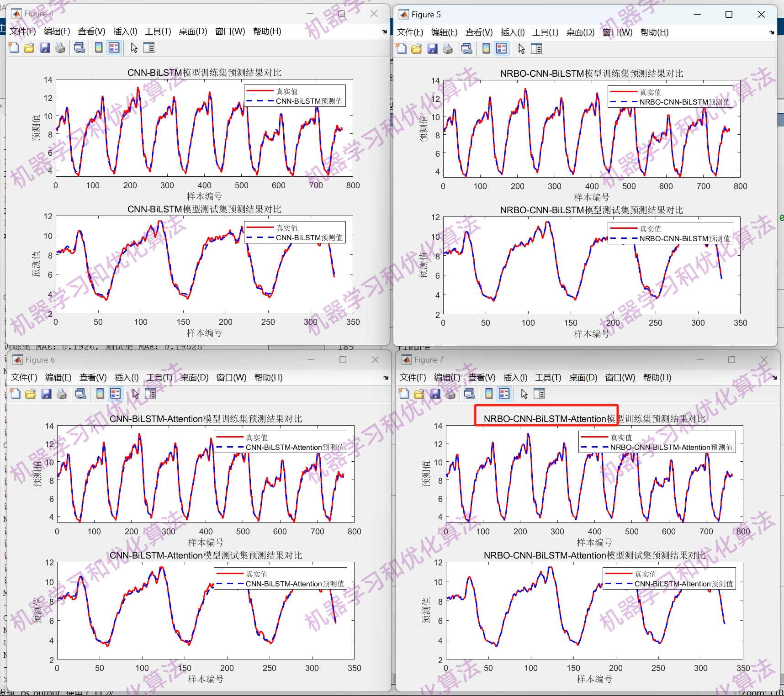The image size is (784, 696).
Task: Expand 编辑(E) menu in Figure 6
Action: (x=58, y=377)
